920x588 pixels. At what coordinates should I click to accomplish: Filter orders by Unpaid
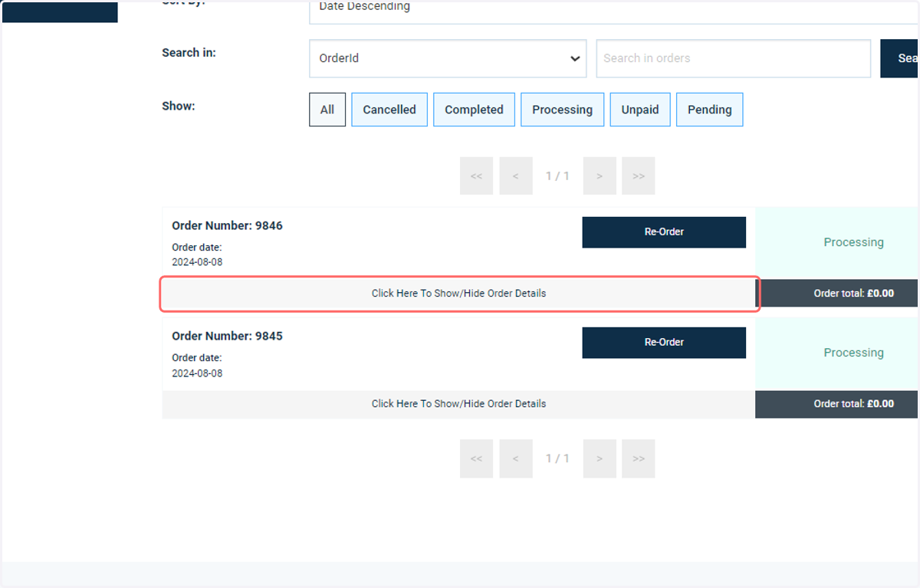[x=640, y=110]
